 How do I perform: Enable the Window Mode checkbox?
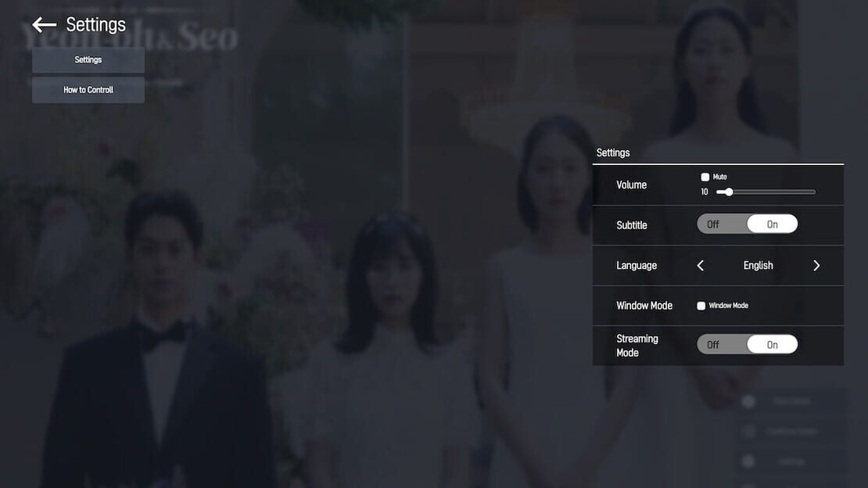701,306
